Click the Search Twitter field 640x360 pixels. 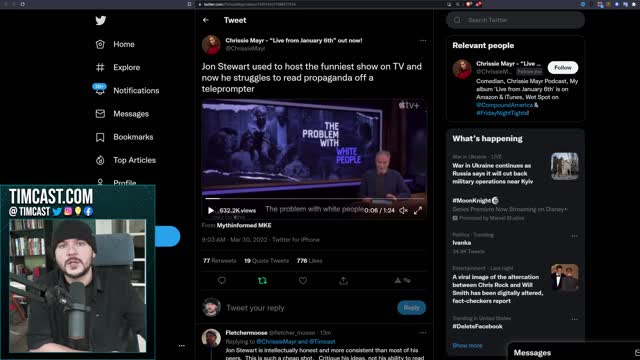tap(516, 20)
